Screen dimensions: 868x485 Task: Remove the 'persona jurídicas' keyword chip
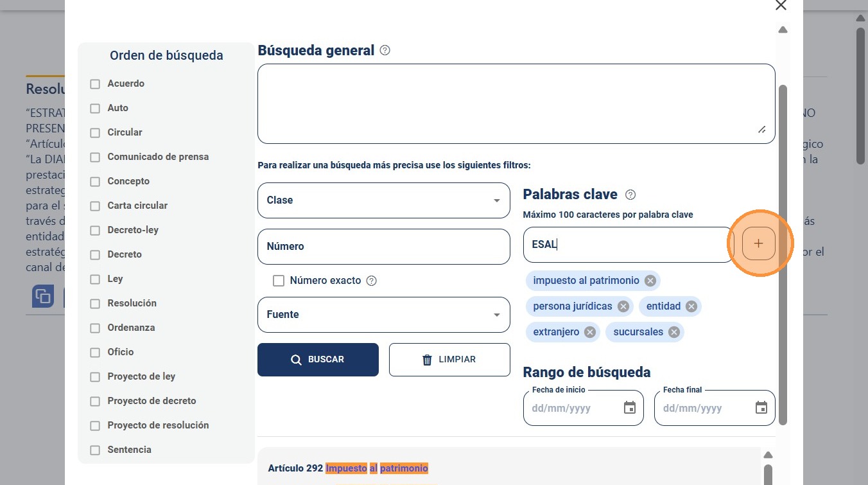coord(623,306)
